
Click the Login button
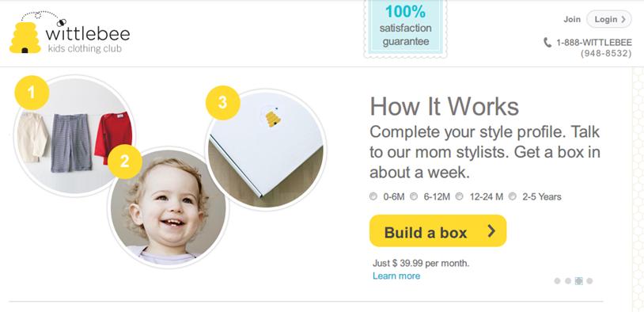click(608, 19)
